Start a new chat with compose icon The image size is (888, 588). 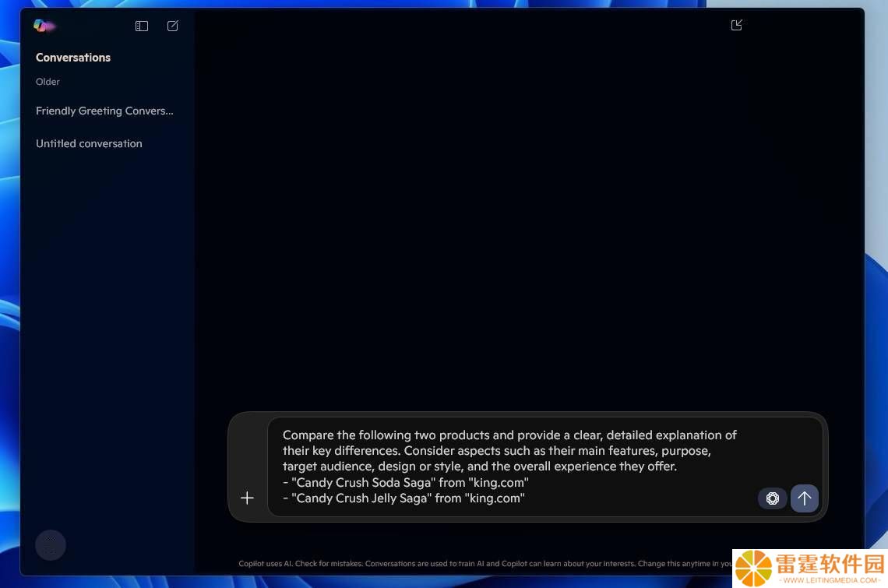pyautogui.click(x=173, y=26)
